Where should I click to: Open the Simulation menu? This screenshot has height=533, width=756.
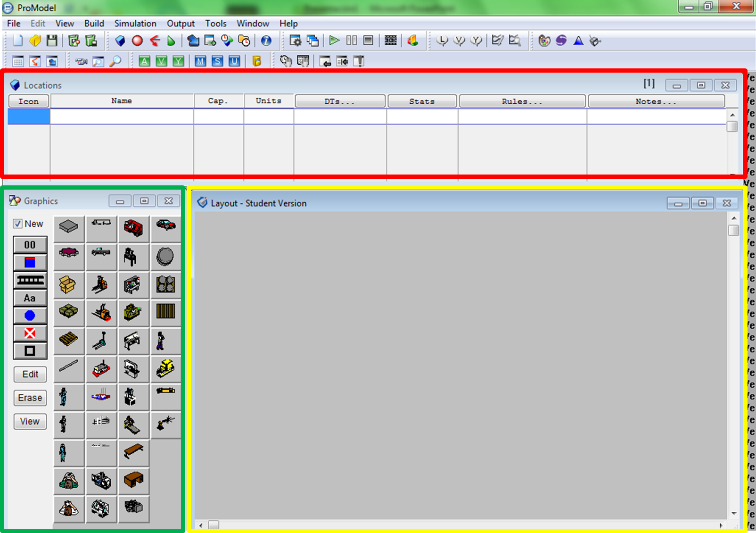pos(135,24)
